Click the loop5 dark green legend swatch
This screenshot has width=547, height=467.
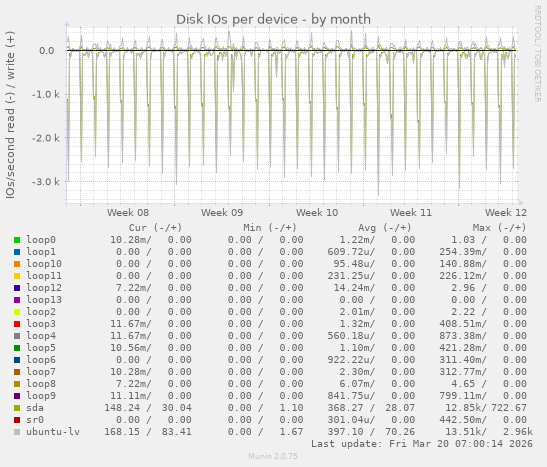(x=17, y=348)
